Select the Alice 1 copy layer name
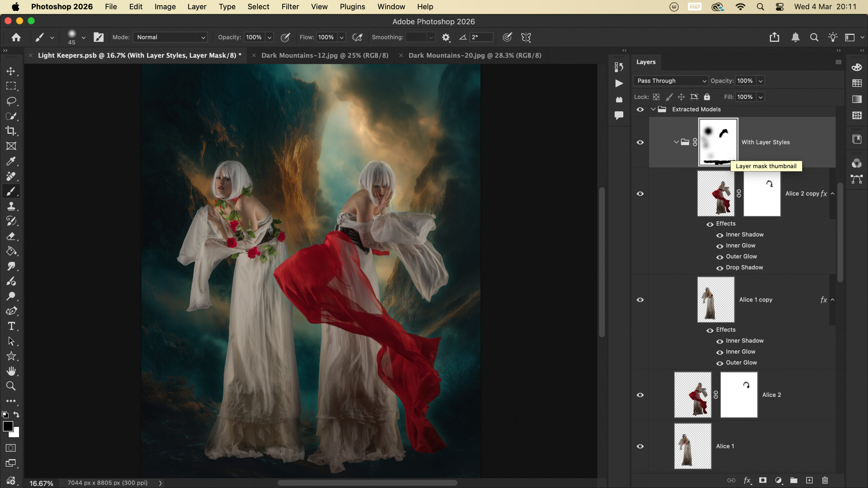Screen dimensions: 868x488 pos(755,300)
